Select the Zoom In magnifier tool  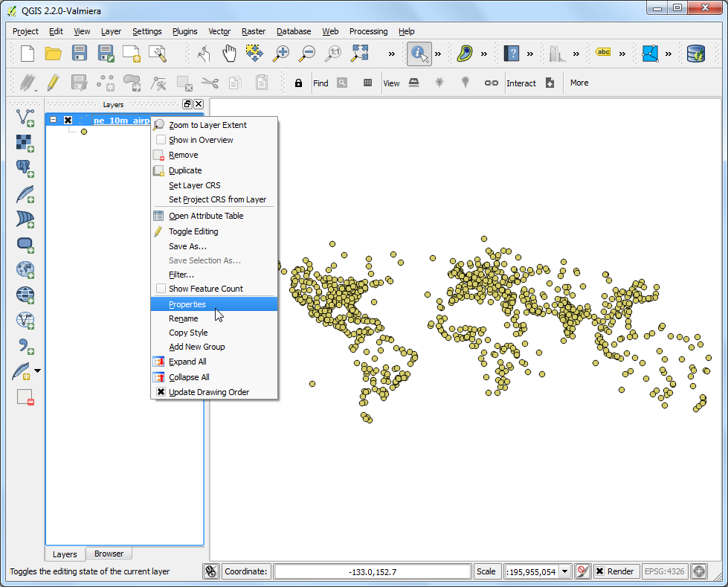[x=281, y=54]
